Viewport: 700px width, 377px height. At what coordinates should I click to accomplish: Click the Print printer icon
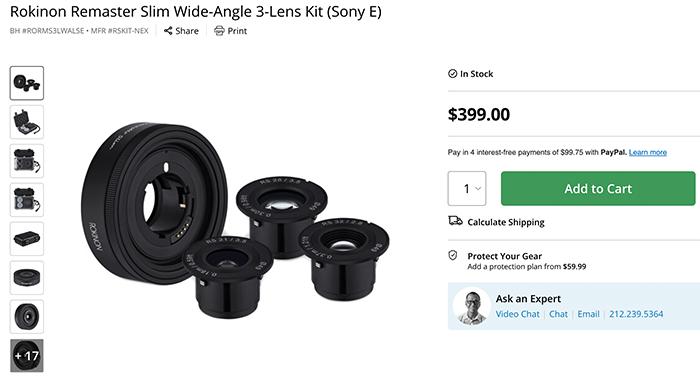coord(219,31)
